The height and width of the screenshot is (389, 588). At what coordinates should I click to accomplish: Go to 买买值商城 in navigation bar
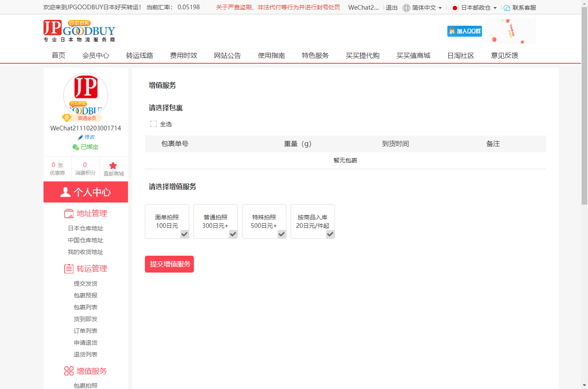[413, 56]
